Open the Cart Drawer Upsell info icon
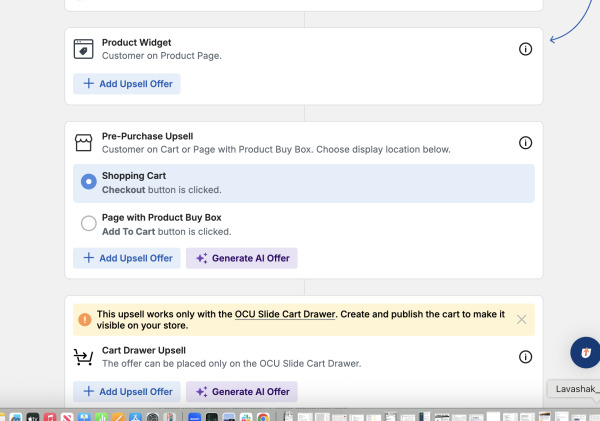Viewport: 600px width, 421px height. (525, 357)
